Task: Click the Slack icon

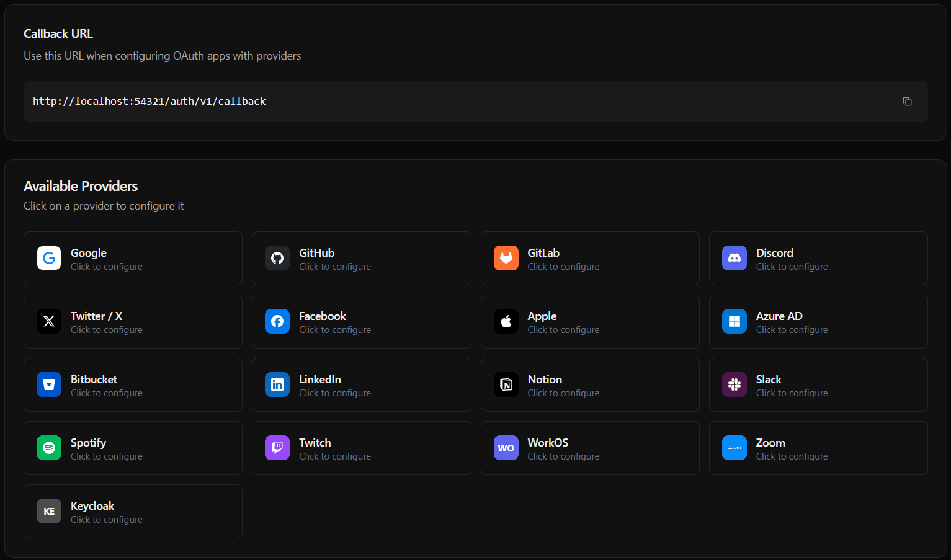Action: 734,384
